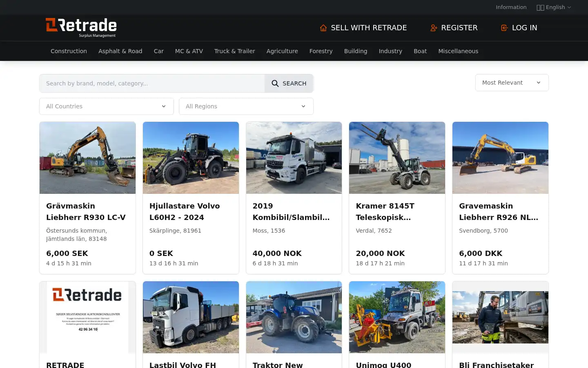
Task: Click the Gravemaskin Liebherr R926 title
Action: click(499, 212)
